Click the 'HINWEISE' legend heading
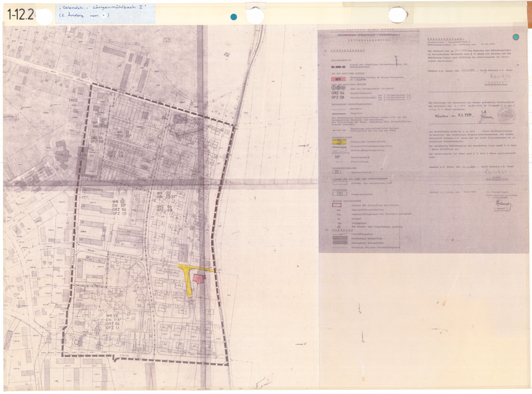 tap(343, 230)
